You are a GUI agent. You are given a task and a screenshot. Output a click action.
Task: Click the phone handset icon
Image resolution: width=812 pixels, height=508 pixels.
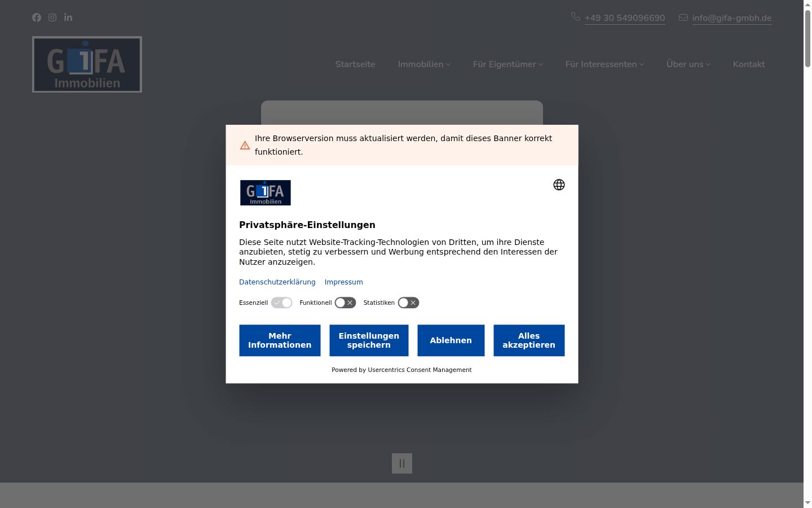[x=575, y=17]
